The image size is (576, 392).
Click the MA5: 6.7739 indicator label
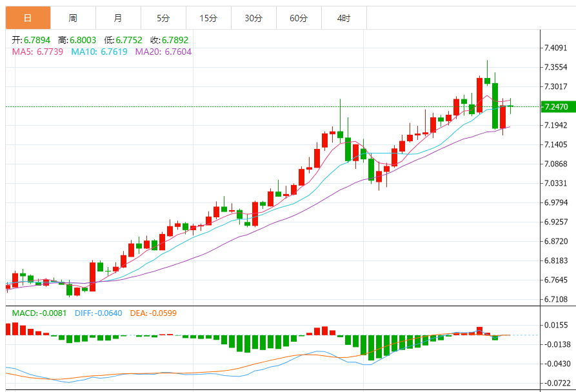pyautogui.click(x=38, y=52)
